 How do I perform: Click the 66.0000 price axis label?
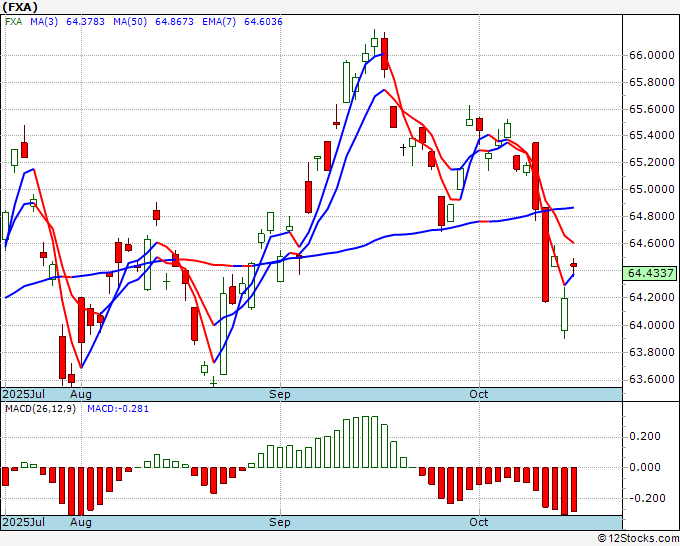651,56
